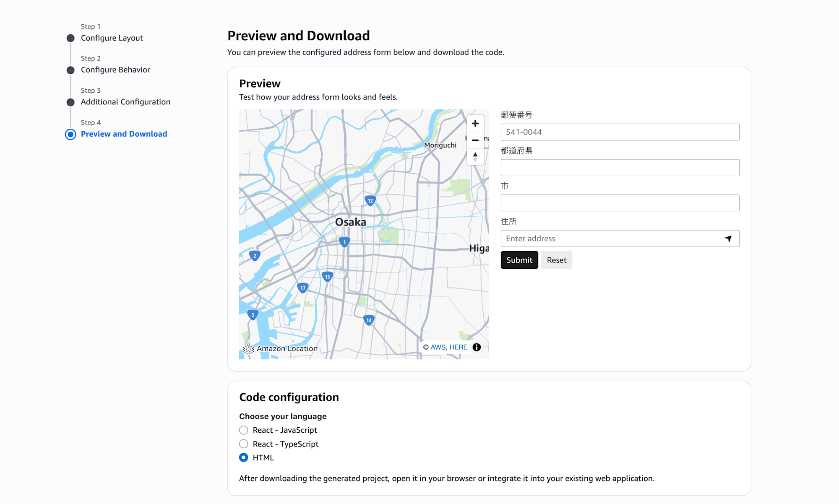Click the map zoom in plus button
The height and width of the screenshot is (504, 839).
(x=475, y=123)
